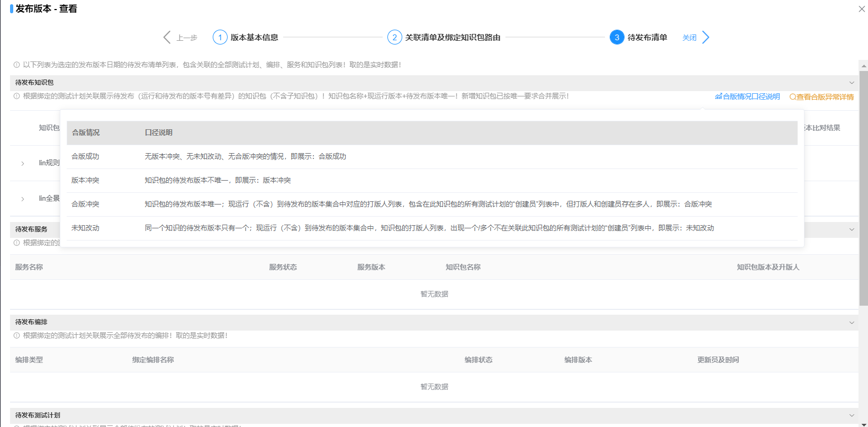Screen dimensions: 868x427
Task: Click the 服务版本 column header
Action: pos(371,267)
